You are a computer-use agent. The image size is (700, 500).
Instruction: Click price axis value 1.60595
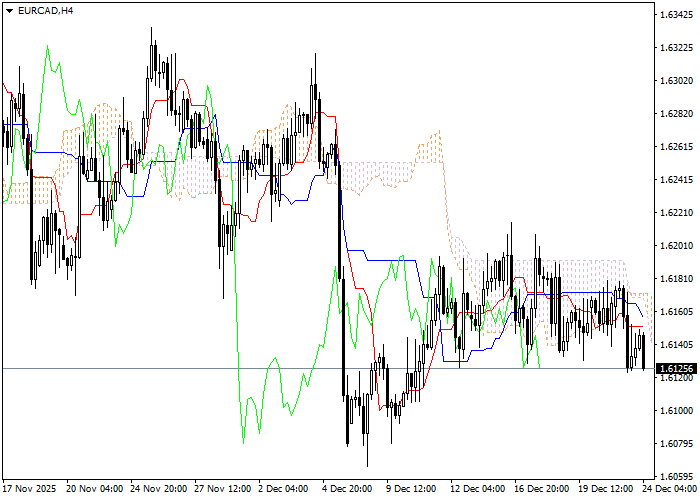[677, 476]
